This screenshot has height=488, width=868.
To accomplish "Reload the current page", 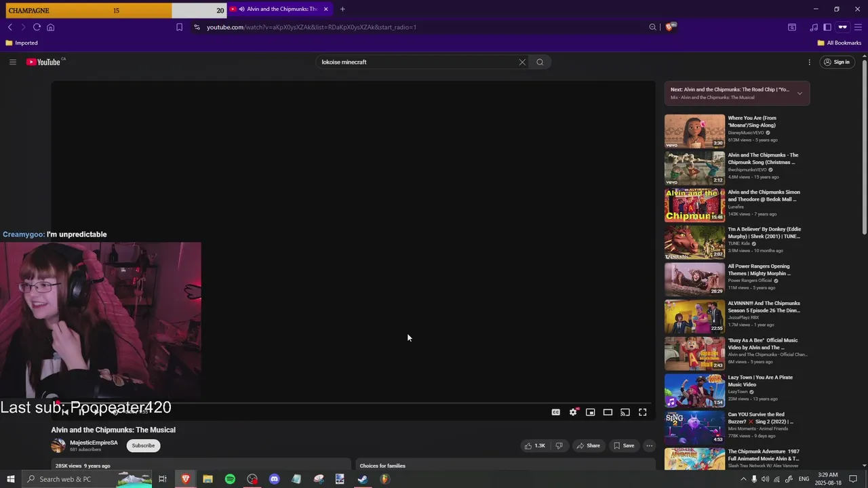I will coord(37,27).
